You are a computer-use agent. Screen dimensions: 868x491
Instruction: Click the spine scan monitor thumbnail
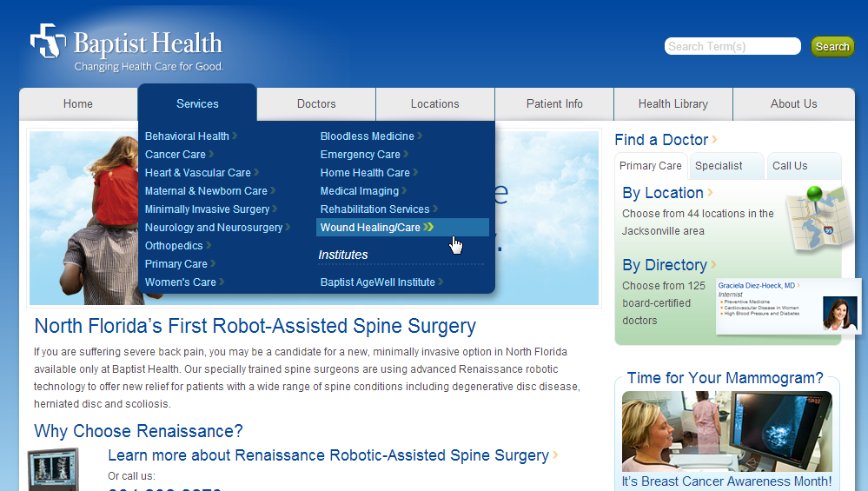pos(53,469)
